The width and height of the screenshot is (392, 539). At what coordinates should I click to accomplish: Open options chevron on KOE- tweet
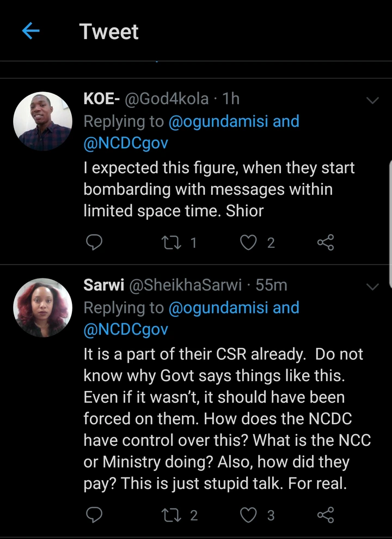point(372,100)
